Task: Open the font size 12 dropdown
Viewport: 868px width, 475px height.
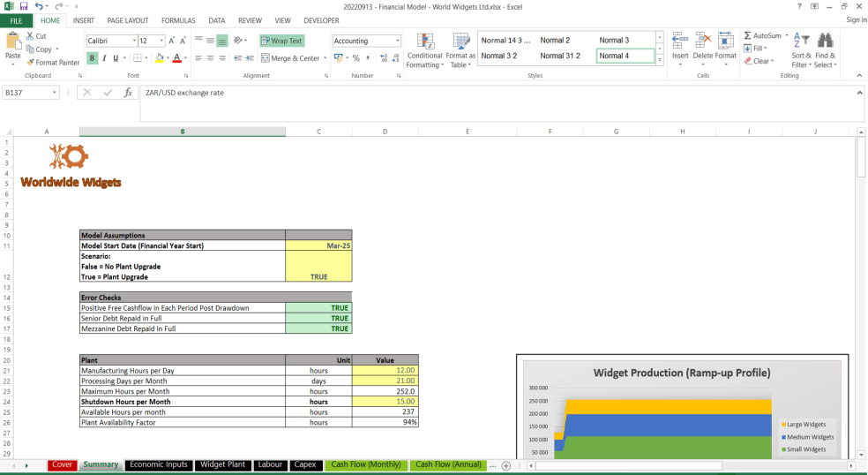Action: click(x=161, y=41)
